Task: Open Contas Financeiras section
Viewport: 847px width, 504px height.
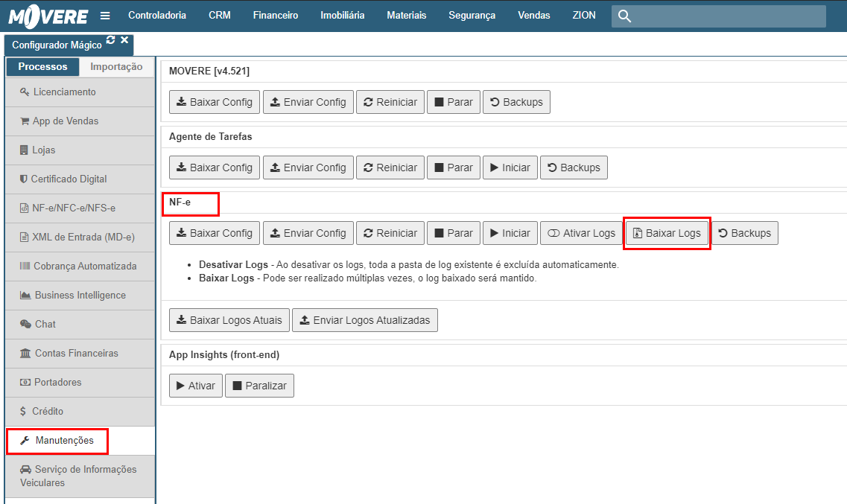Action: tap(80, 354)
